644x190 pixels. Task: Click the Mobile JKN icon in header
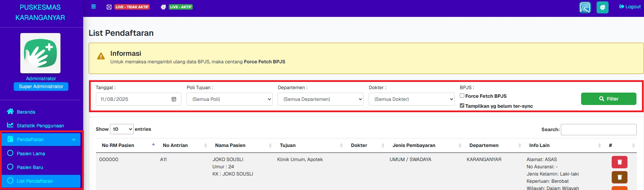585,7
